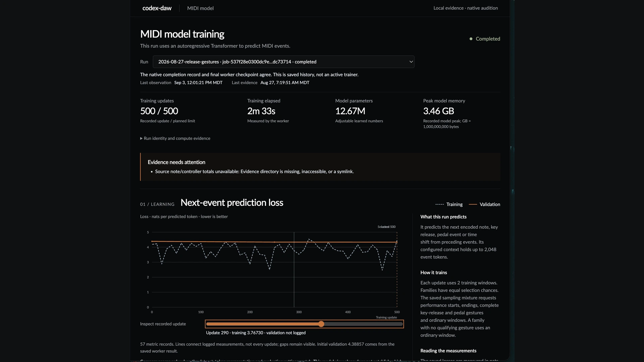Click the '01 / LEARNING' section label
Viewport: 644px width, 362px height.
point(157,204)
